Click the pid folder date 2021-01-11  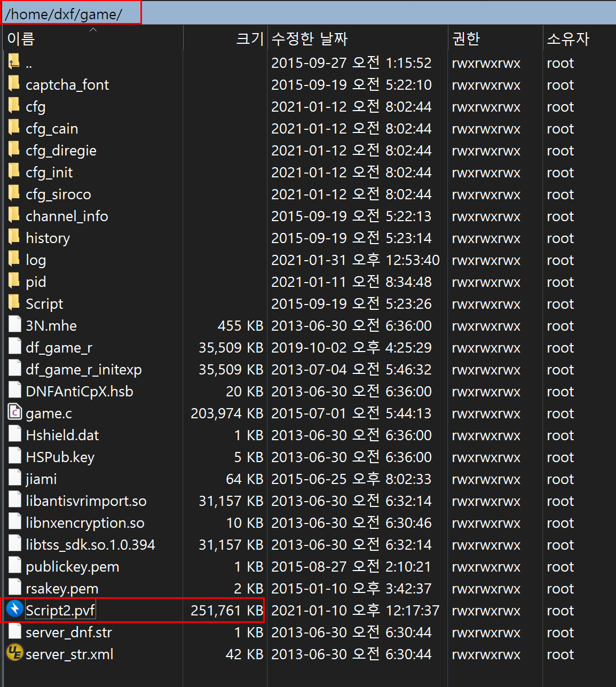(x=351, y=282)
